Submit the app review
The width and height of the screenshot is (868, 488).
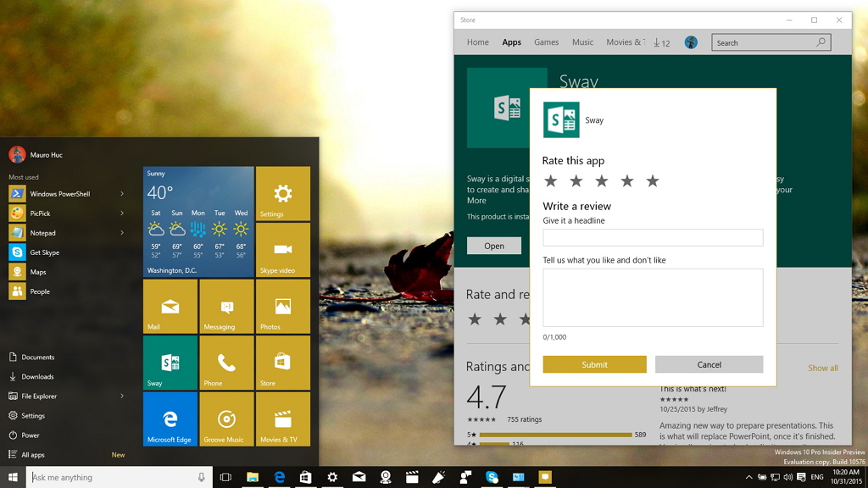click(x=594, y=364)
